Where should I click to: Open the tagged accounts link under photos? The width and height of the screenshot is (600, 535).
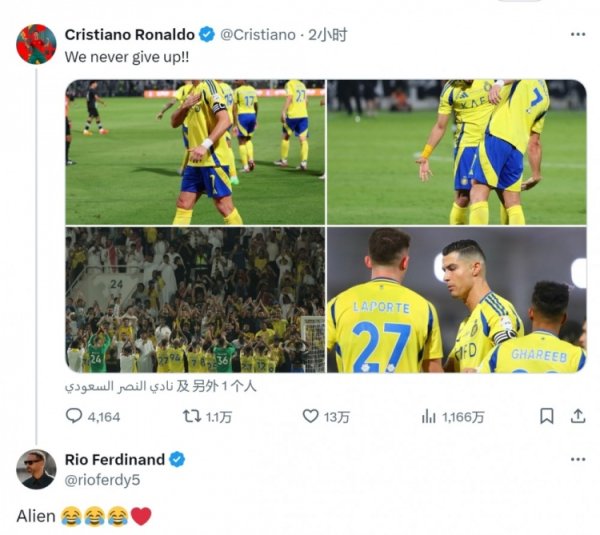(160, 387)
